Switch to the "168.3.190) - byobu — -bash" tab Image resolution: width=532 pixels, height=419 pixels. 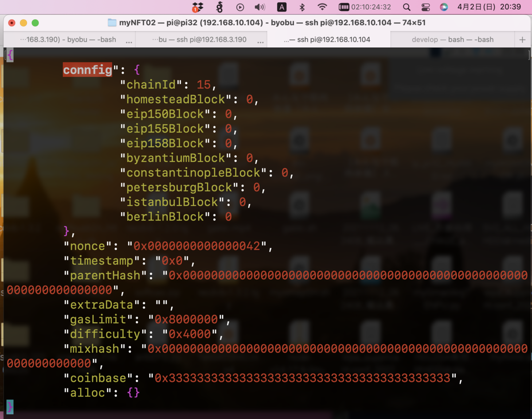[69, 39]
